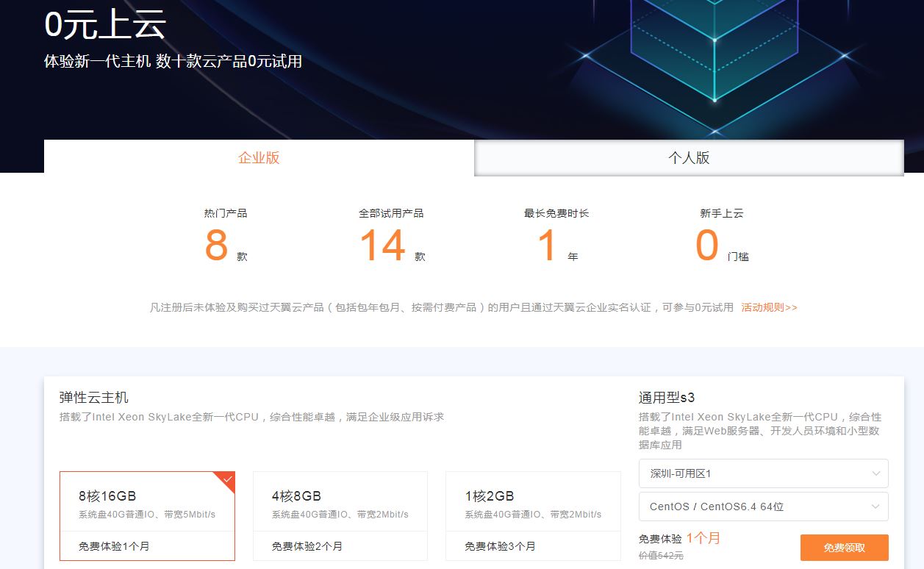Image resolution: width=924 pixels, height=569 pixels.
Task: Click the 热门产品 8 款 statistic
Action: point(226,235)
